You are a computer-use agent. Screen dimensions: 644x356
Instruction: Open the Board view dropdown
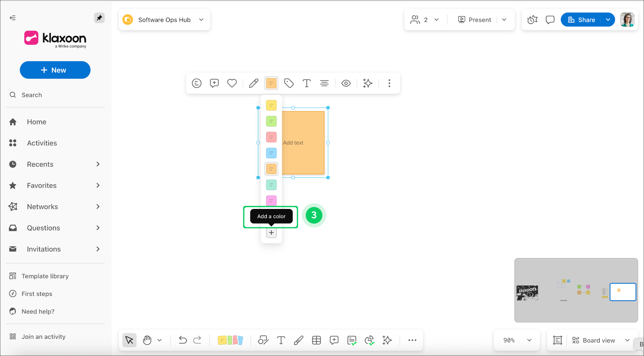tap(600, 340)
